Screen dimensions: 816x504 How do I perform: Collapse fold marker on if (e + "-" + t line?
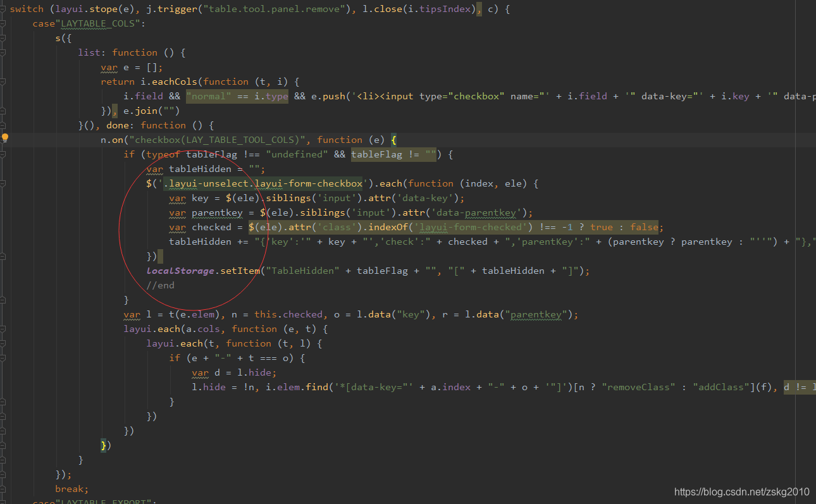[3, 358]
